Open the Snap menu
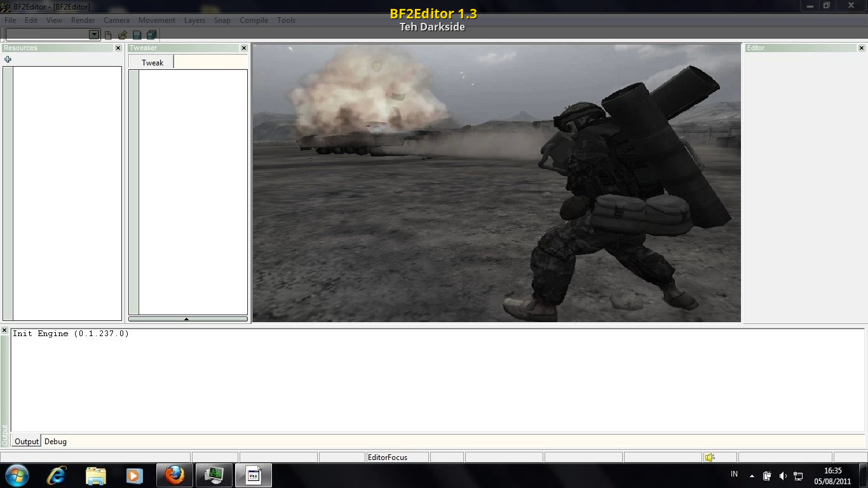Image resolution: width=868 pixels, height=488 pixels. pos(222,20)
